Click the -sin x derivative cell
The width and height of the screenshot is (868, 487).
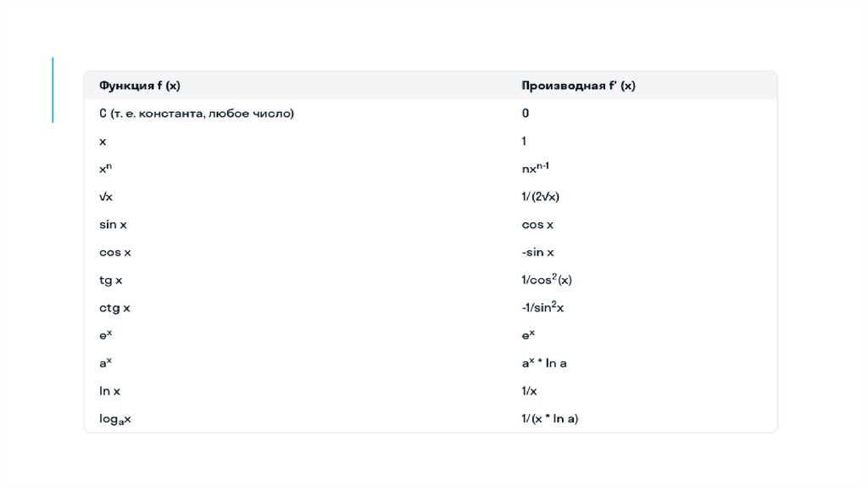(538, 253)
